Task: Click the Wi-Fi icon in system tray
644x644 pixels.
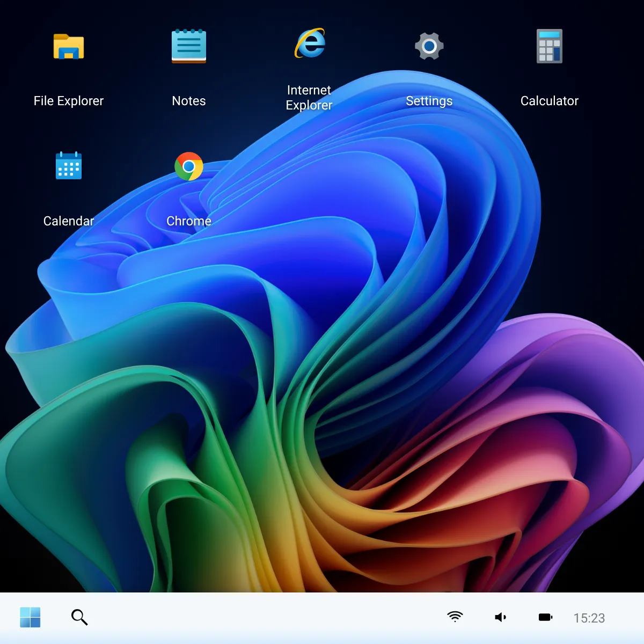Action: (455, 617)
